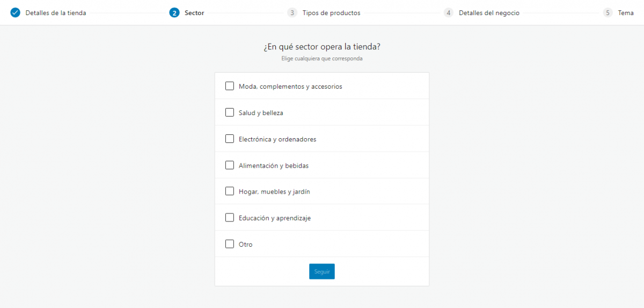
Task: Click the step 3 number circle
Action: tap(292, 13)
